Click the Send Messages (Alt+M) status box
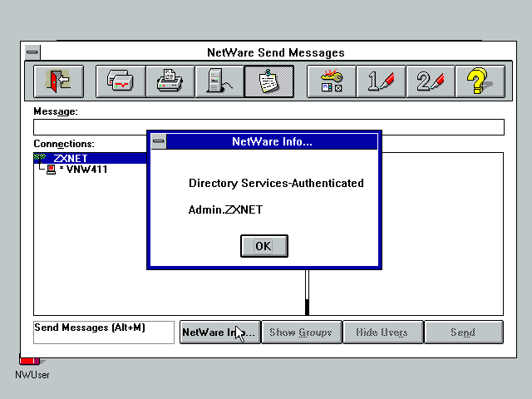Viewport: 532px width, 399px height. [104, 332]
